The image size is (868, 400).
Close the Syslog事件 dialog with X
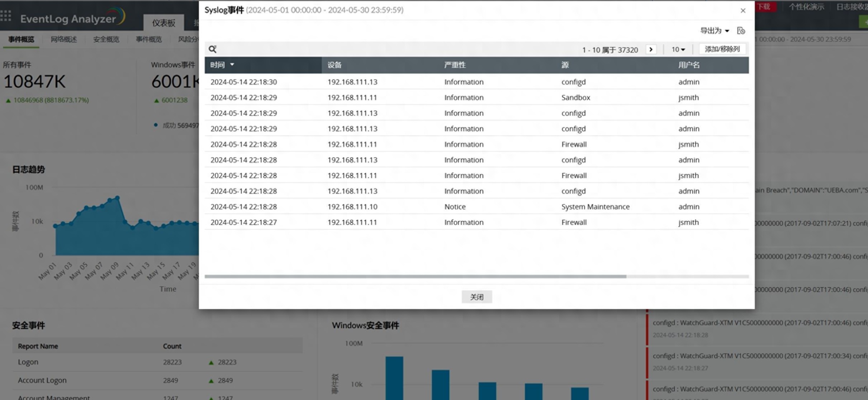coord(743,11)
